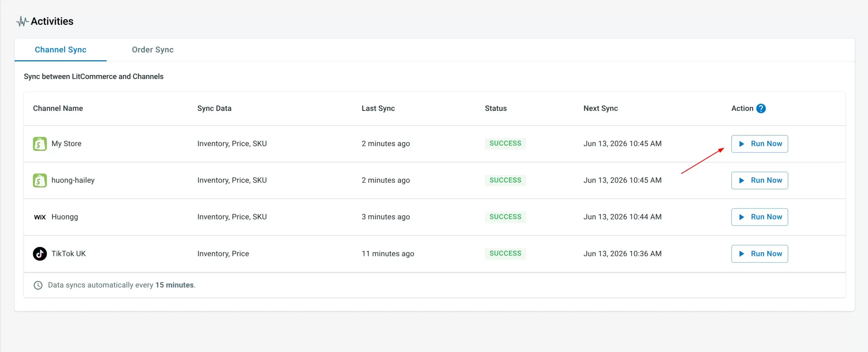Image resolution: width=868 pixels, height=352 pixels.
Task: Click the Channel Name column header
Action: coord(58,109)
